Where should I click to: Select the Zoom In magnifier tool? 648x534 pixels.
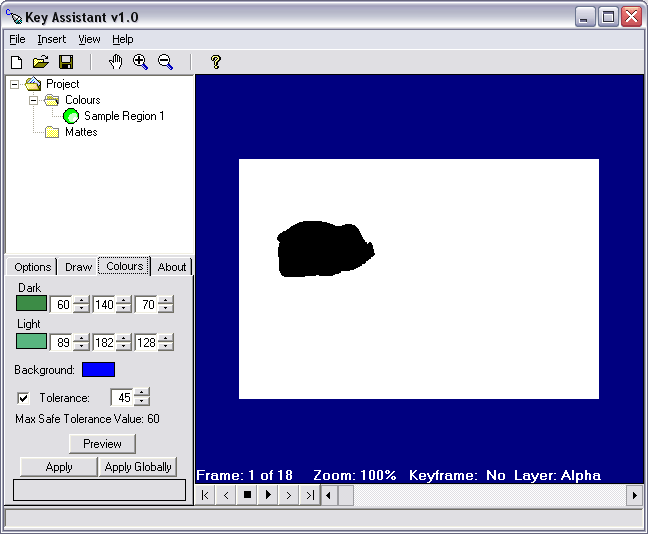click(x=141, y=62)
